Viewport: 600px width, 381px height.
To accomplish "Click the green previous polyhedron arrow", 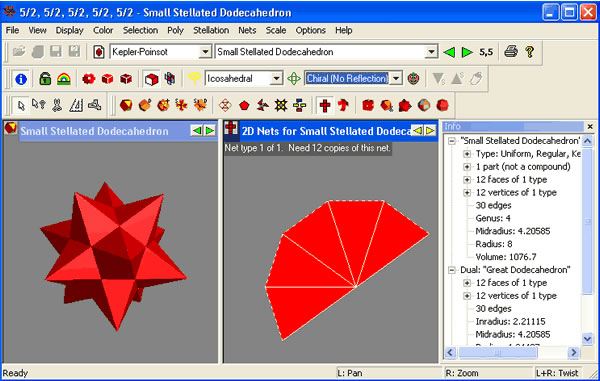I will tap(449, 52).
